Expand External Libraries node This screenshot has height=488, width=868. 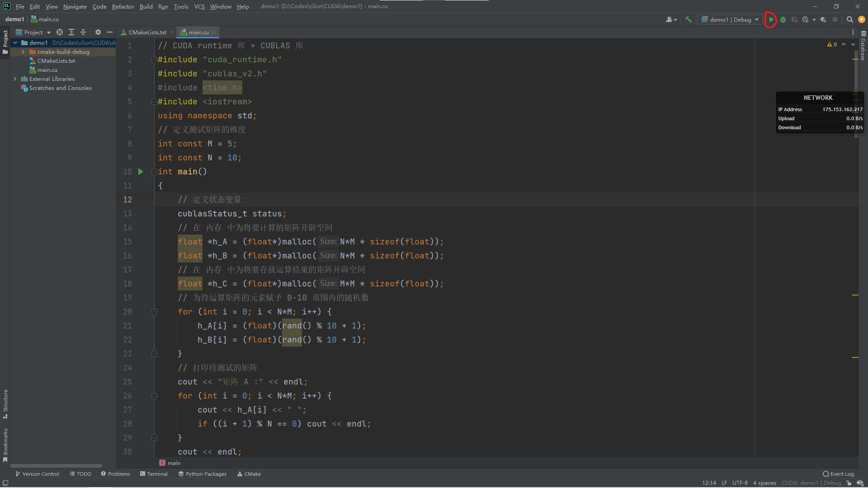[15, 79]
